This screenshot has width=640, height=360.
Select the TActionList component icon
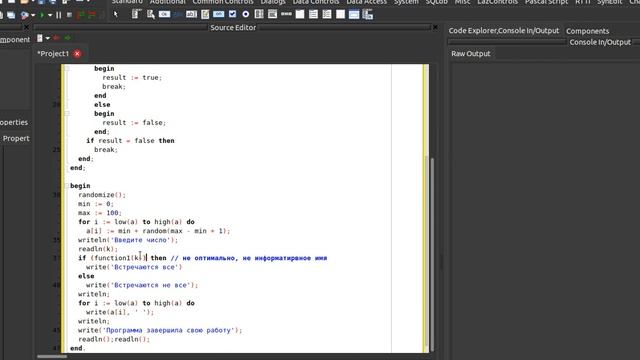coord(367,15)
